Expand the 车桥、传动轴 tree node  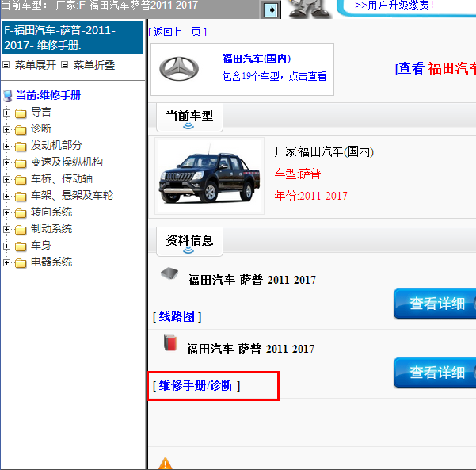(6, 180)
